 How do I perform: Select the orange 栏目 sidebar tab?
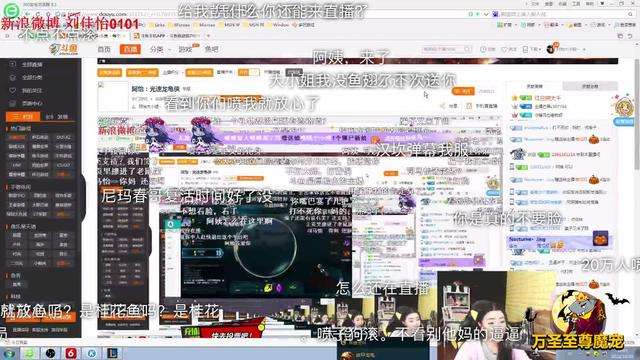(x=23, y=116)
